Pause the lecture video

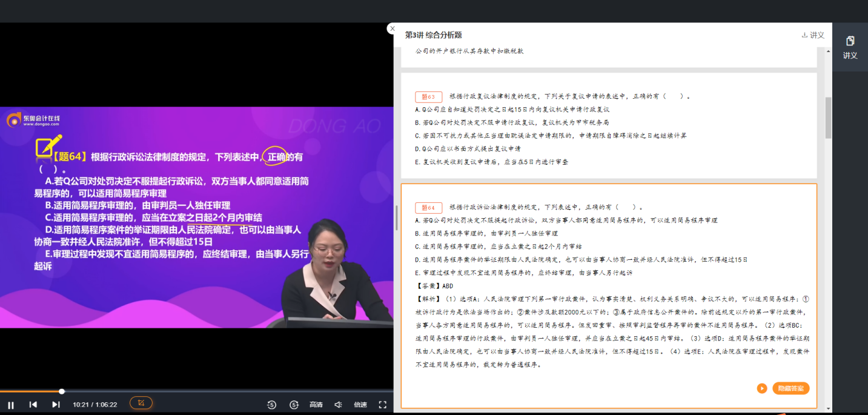(11, 404)
